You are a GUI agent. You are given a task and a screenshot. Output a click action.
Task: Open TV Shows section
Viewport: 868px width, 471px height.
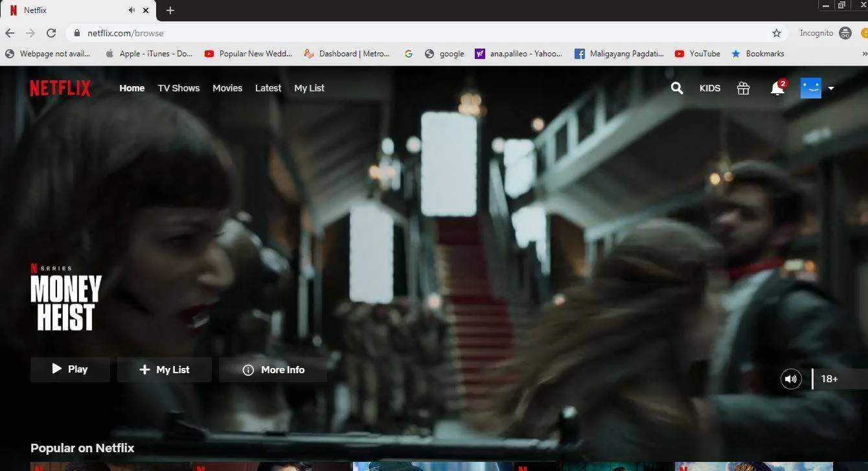(x=179, y=88)
